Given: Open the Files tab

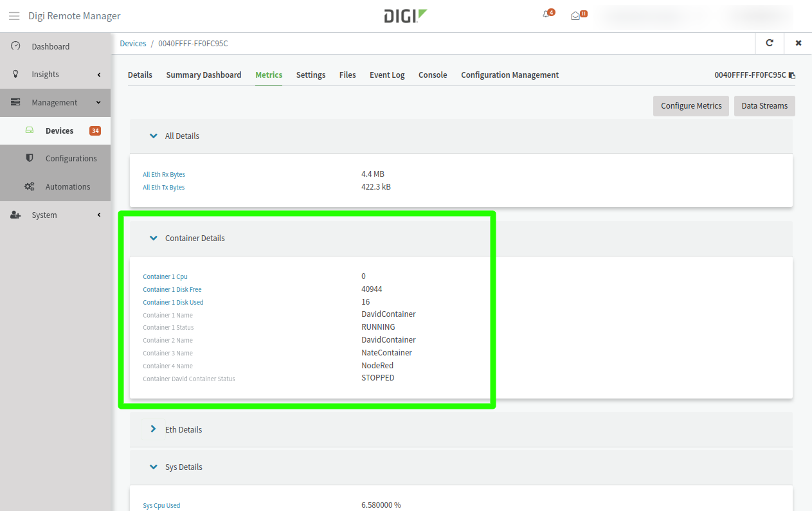Looking at the screenshot, I should click(x=348, y=75).
